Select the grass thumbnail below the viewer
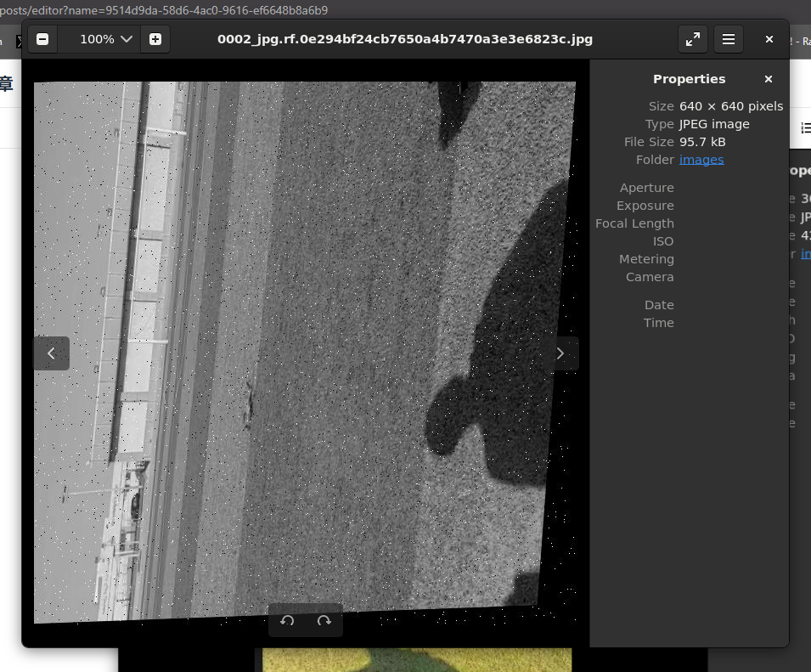Viewport: 811px width, 672px height. tap(416, 659)
